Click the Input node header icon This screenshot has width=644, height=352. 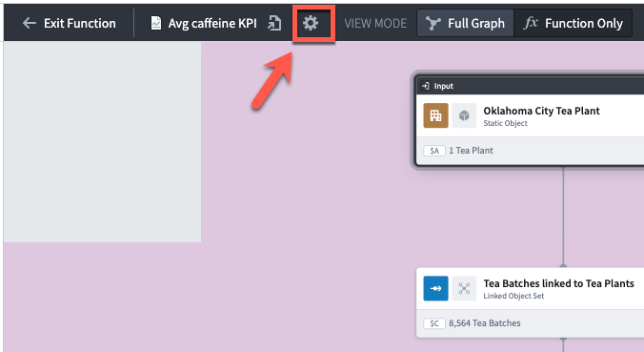click(x=426, y=86)
